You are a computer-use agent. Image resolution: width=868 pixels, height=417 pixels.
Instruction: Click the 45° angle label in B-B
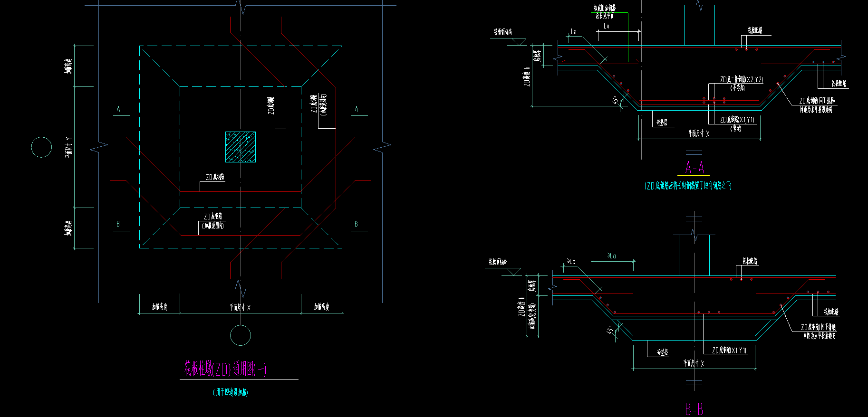point(610,330)
